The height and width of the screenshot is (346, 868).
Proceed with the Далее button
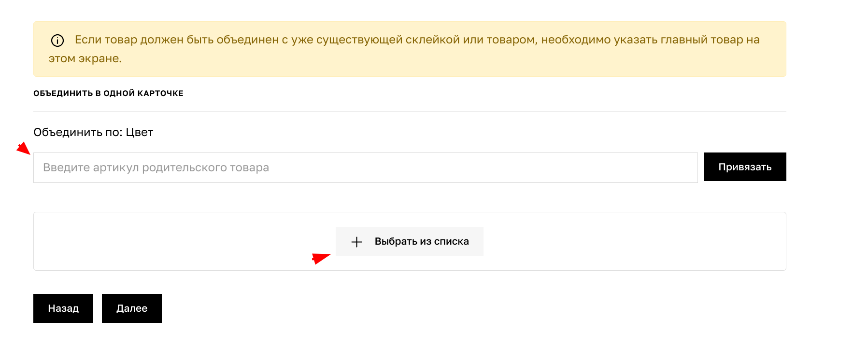coord(132,308)
